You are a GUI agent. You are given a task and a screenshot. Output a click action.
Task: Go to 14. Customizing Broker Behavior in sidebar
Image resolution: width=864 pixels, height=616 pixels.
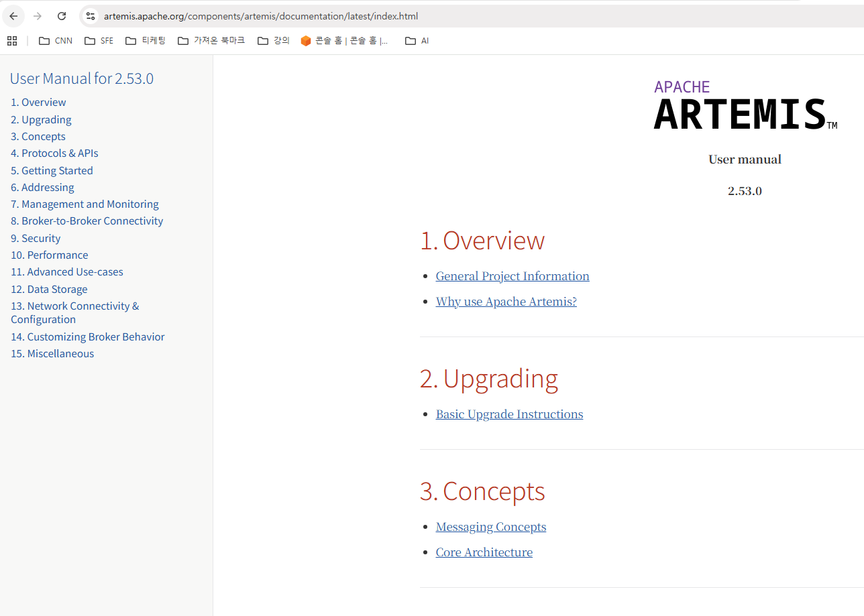88,336
